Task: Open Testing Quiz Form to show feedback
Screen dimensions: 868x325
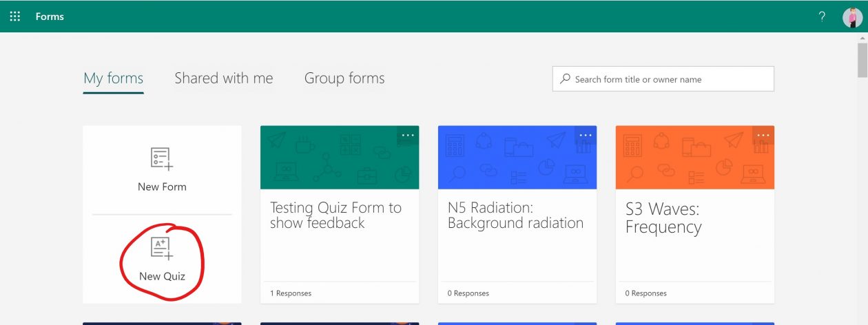Action: point(335,216)
